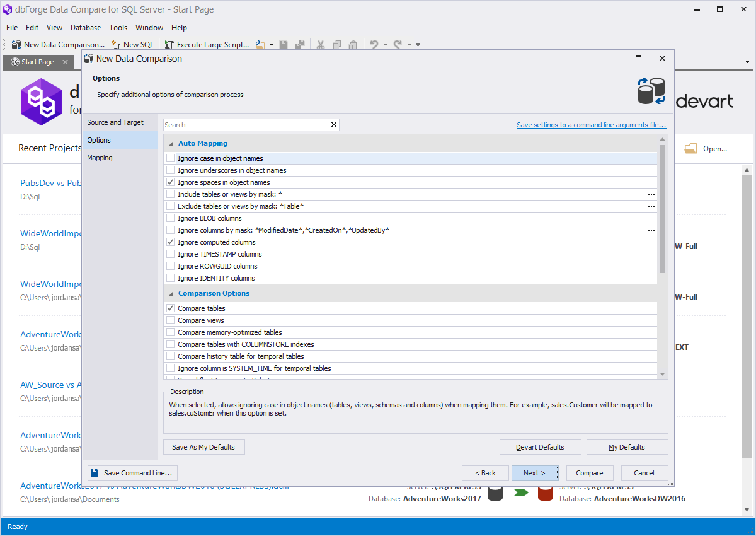Click inside the options Search field
The height and width of the screenshot is (536, 756).
point(246,124)
